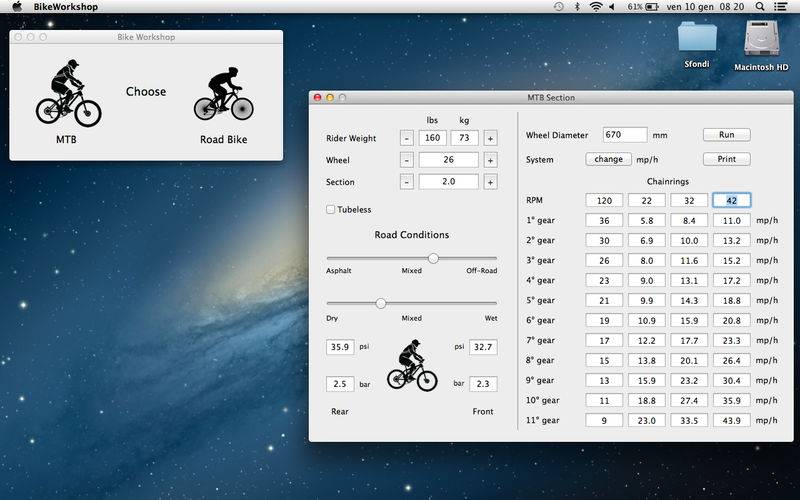Image resolution: width=800 pixels, height=500 pixels.
Task: Click the Wheel Diameter field showing 670
Action: tap(625, 135)
